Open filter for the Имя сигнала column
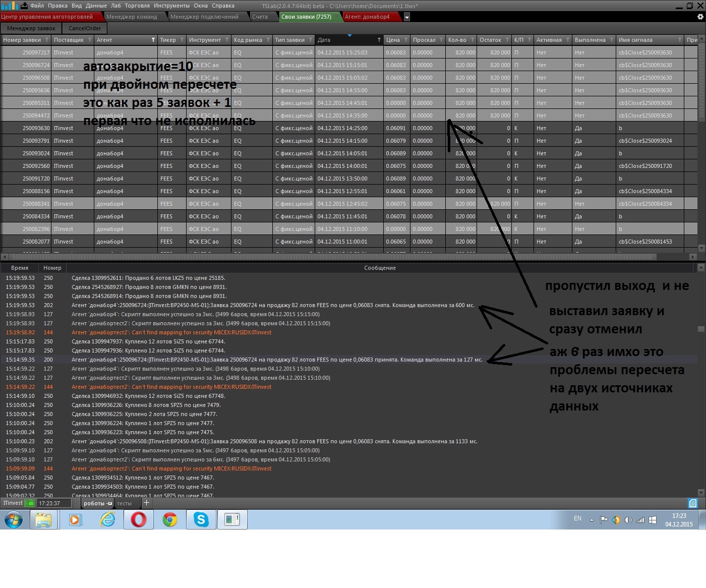706x588 pixels. [680, 40]
